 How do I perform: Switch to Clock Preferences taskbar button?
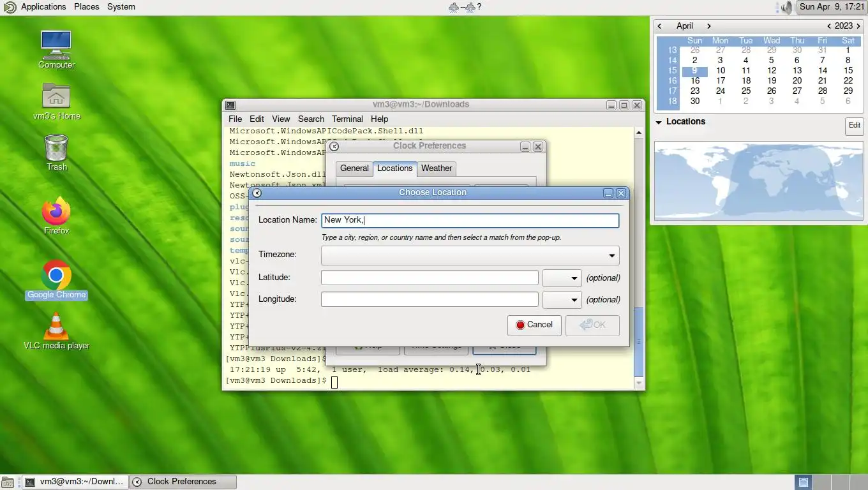183,482
